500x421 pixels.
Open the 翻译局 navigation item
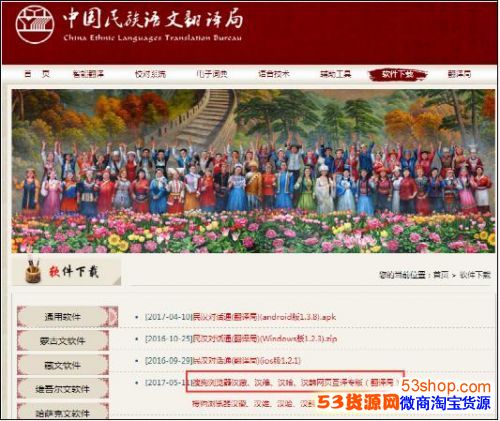point(459,74)
